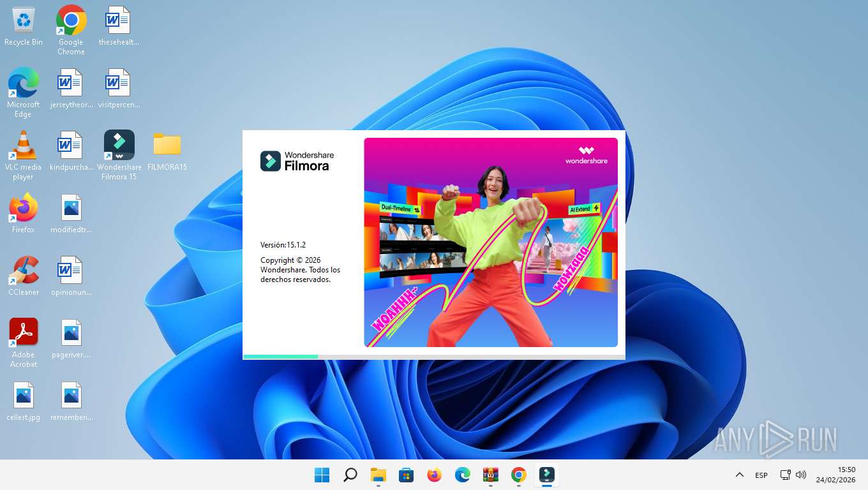Select the kindpurcha... Word document
The height and width of the screenshot is (490, 868).
[x=71, y=152]
